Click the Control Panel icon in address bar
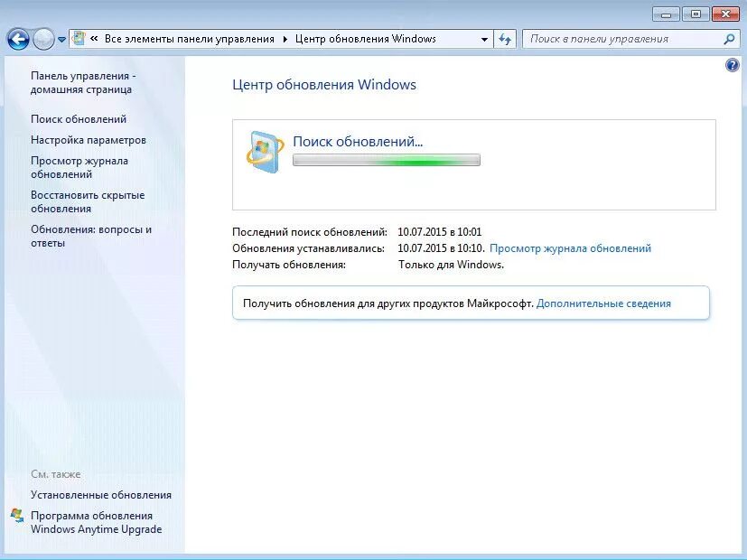 79,39
